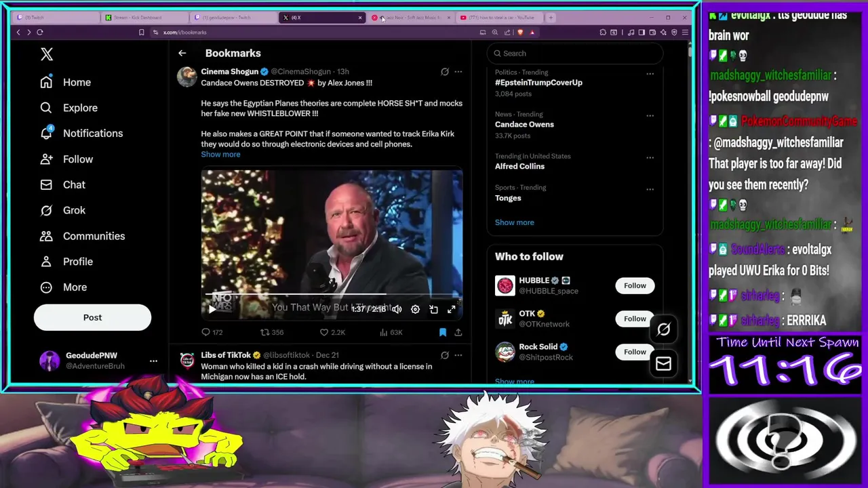The height and width of the screenshot is (488, 868).
Task: Open the X logo home icon
Action: (x=47, y=54)
